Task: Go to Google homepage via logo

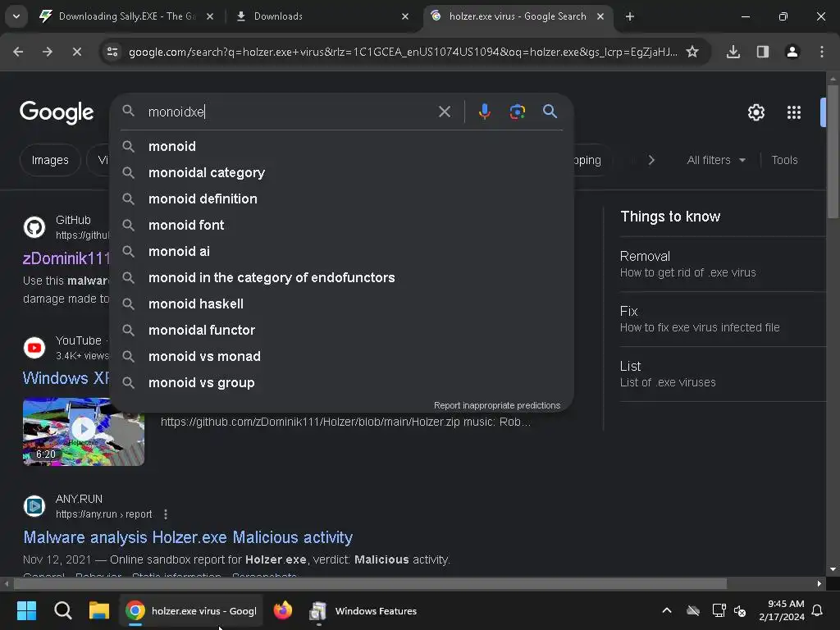Action: [x=57, y=112]
